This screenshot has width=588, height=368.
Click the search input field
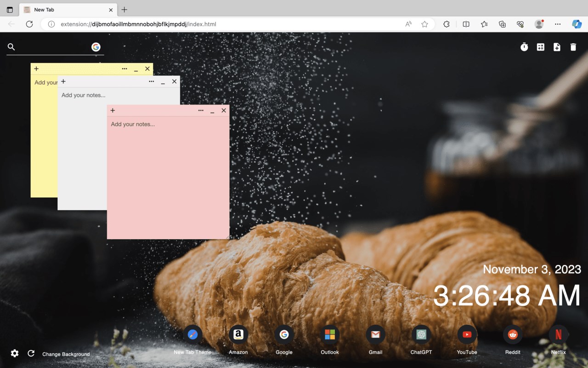pyautogui.click(x=54, y=47)
